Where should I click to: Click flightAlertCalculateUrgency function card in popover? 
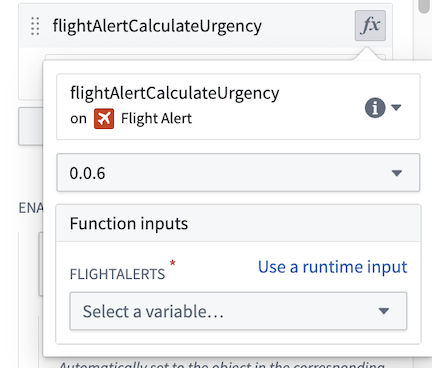pyautogui.click(x=238, y=107)
